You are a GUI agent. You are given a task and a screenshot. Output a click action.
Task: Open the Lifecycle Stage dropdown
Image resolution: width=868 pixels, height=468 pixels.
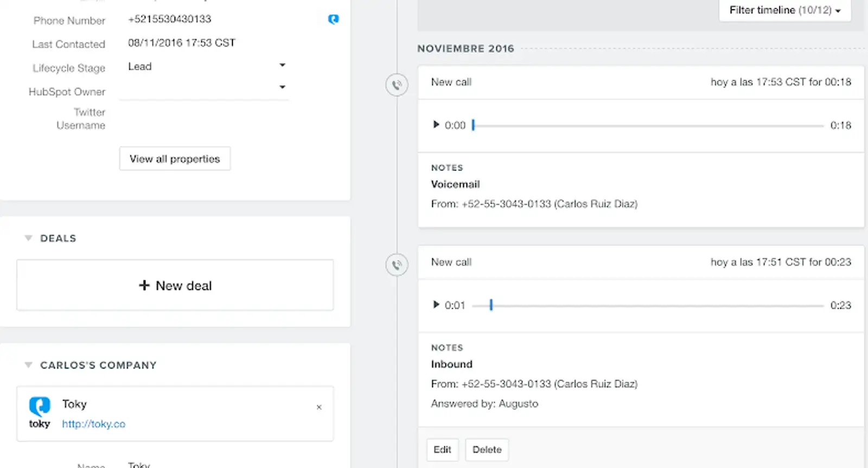pyautogui.click(x=282, y=66)
